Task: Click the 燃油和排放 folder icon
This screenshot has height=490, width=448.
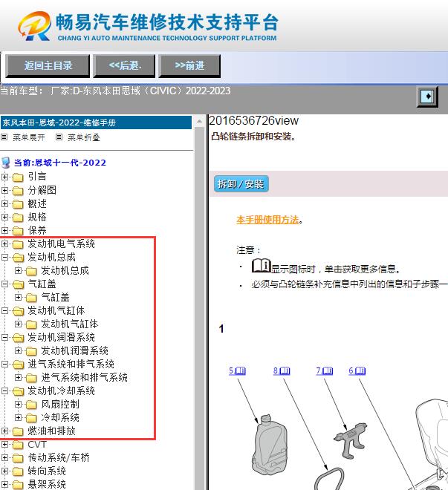Action: (x=18, y=431)
